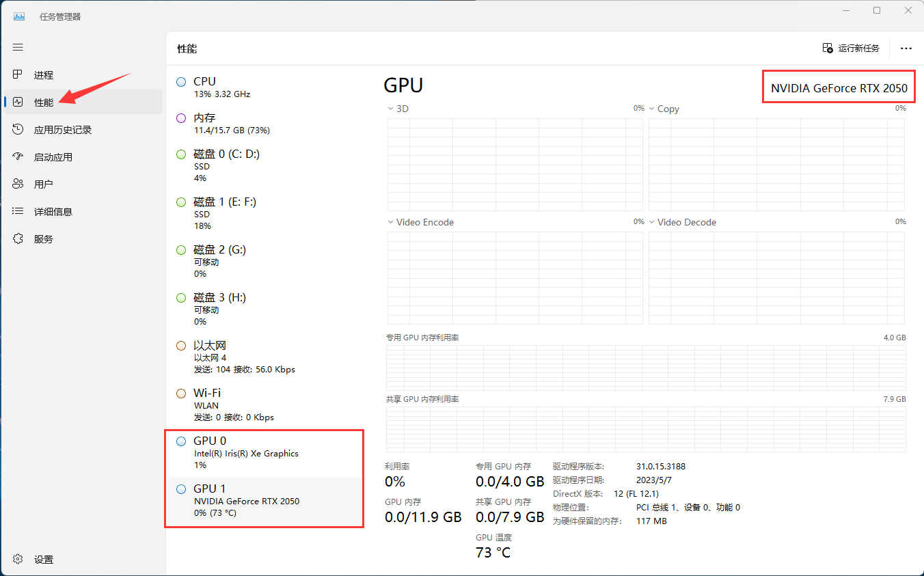Image resolution: width=924 pixels, height=576 pixels.
Task: Open the three-dot more options menu
Action: (906, 48)
